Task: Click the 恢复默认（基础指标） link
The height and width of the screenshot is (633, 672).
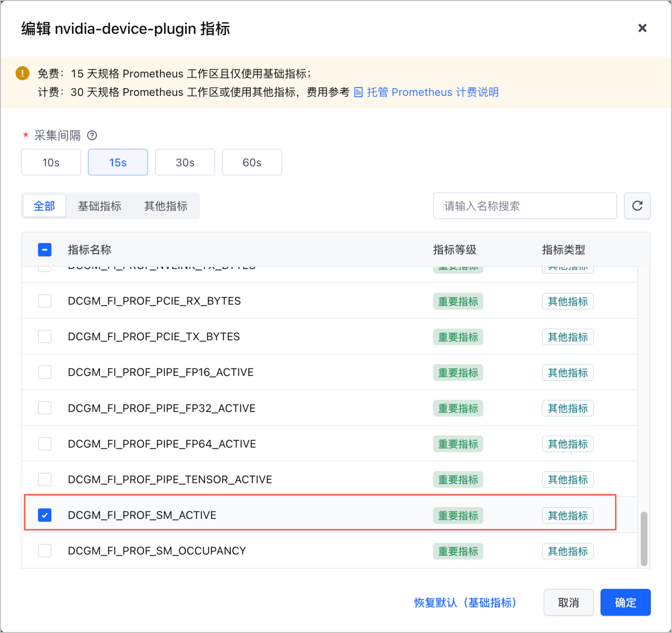Action: click(465, 603)
